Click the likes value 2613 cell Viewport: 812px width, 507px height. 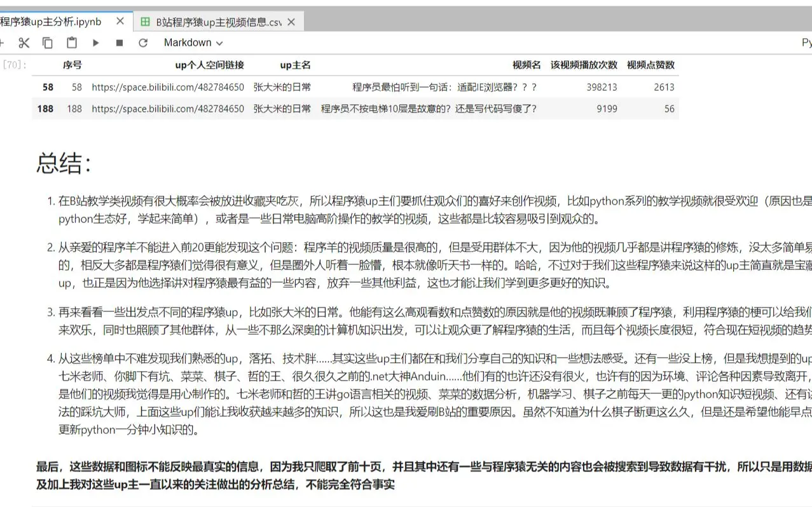pos(664,87)
